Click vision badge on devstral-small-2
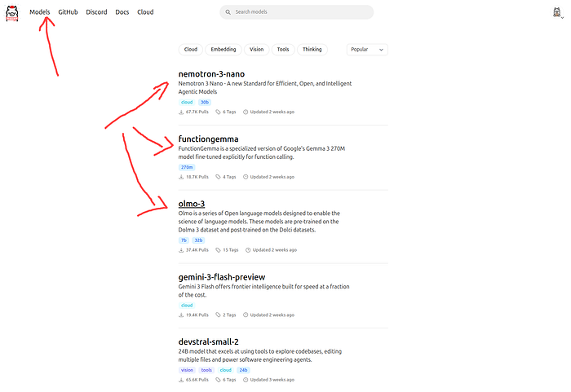 point(187,370)
